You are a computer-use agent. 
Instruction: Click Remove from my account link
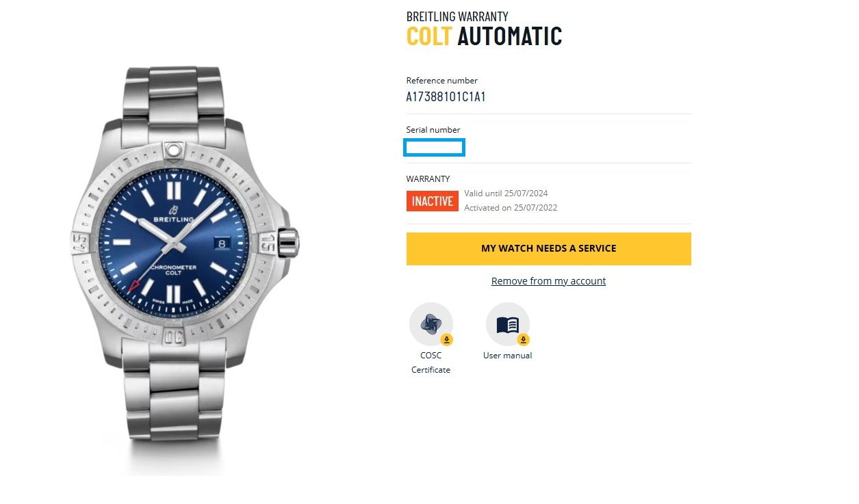(549, 280)
